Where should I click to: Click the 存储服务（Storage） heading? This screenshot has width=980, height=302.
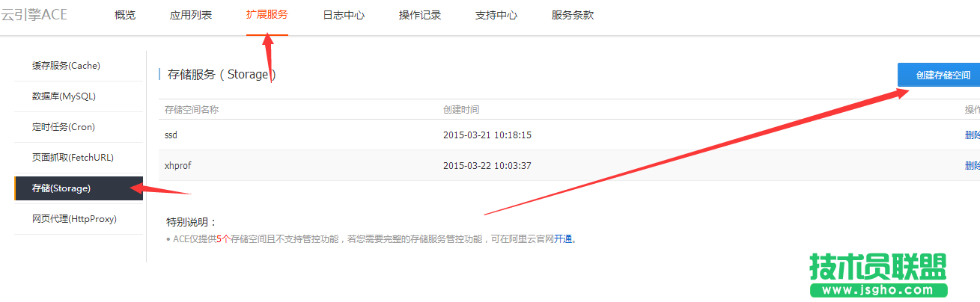pos(222,75)
